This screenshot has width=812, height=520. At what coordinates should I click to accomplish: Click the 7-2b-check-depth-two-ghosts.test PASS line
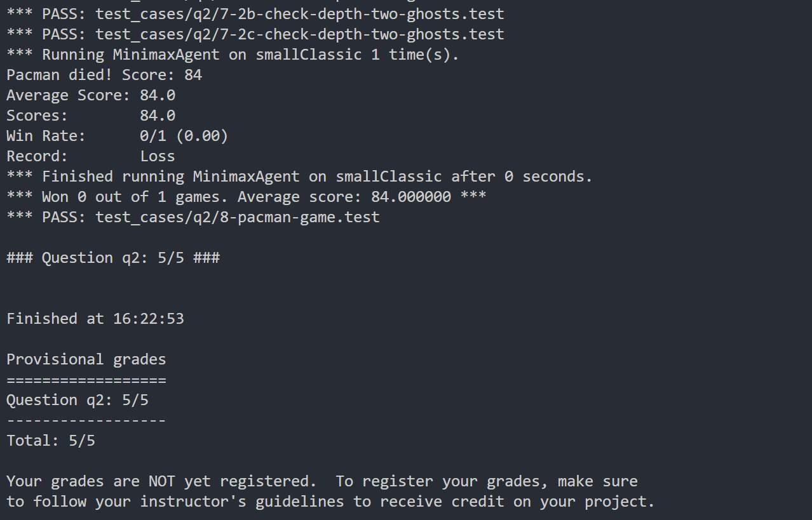point(255,13)
